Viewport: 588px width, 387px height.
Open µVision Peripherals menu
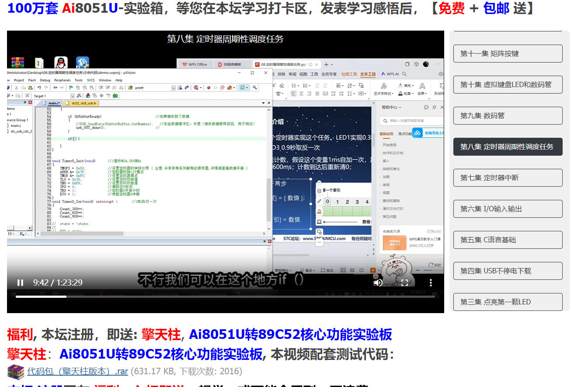click(63, 80)
